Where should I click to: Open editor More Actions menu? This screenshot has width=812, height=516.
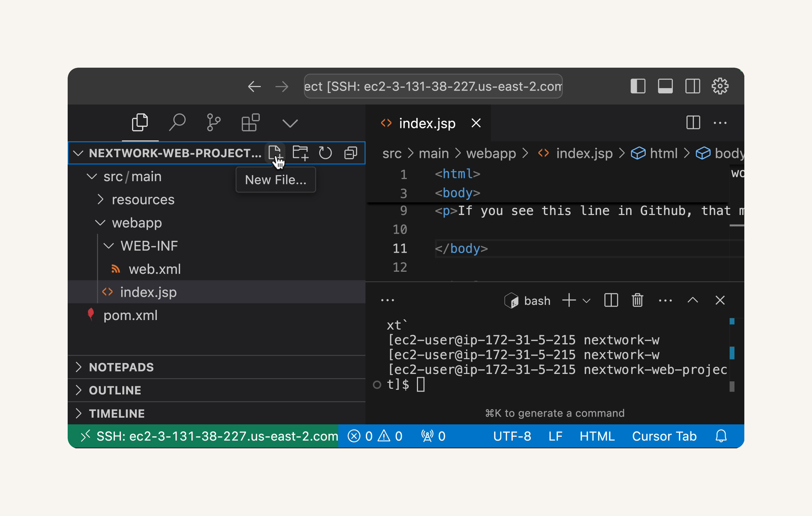[720, 123]
